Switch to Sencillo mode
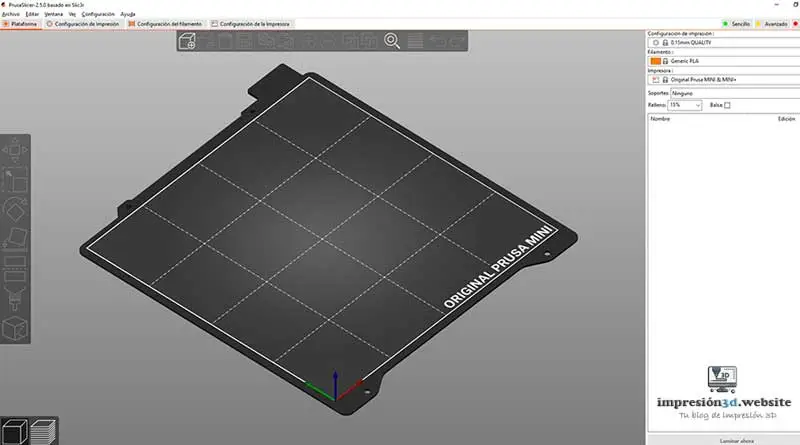The height and width of the screenshot is (445, 800). 736,24
